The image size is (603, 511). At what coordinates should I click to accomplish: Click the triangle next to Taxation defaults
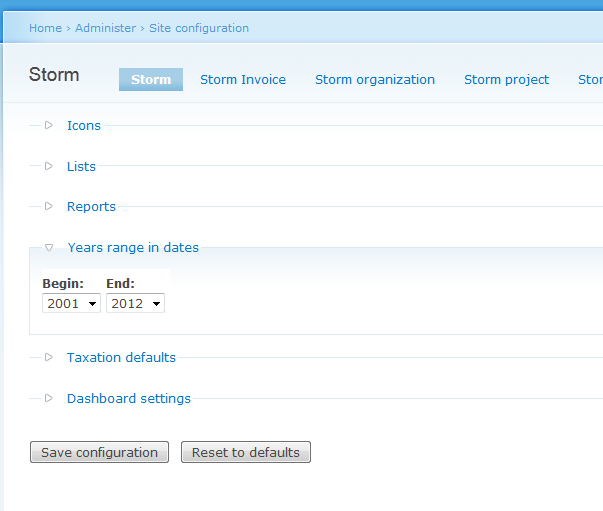pos(48,357)
